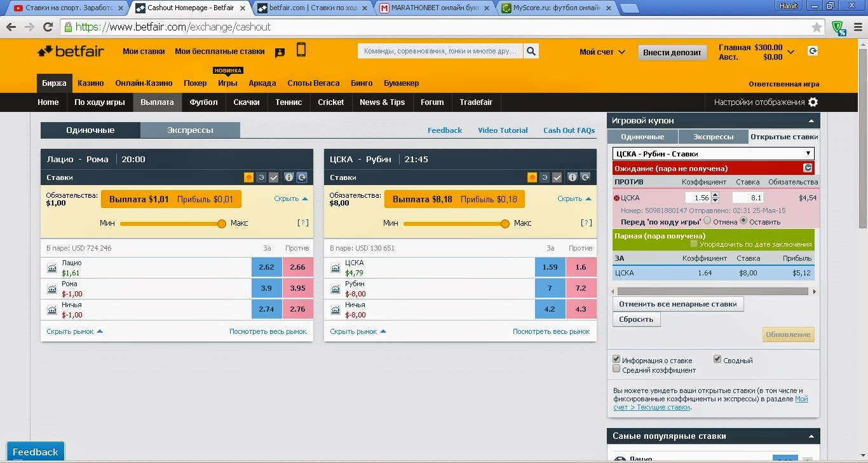Select the Отмена radio option
868x463 pixels.
[707, 221]
